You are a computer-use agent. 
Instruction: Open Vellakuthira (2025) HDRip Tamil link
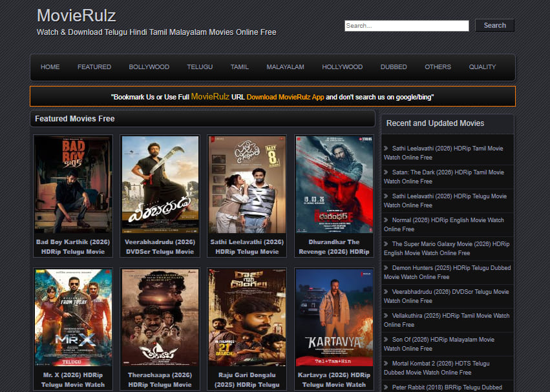(447, 320)
